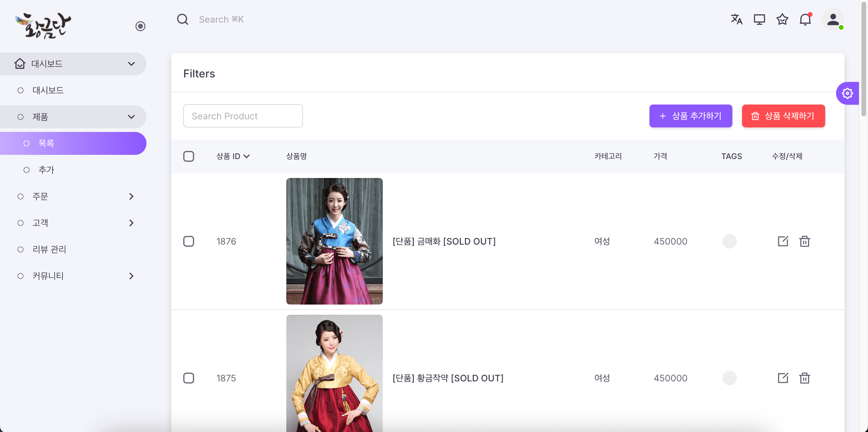This screenshot has width=868, height=432.
Task: Toggle sidebar pin radio button near logo
Action: pyautogui.click(x=140, y=26)
